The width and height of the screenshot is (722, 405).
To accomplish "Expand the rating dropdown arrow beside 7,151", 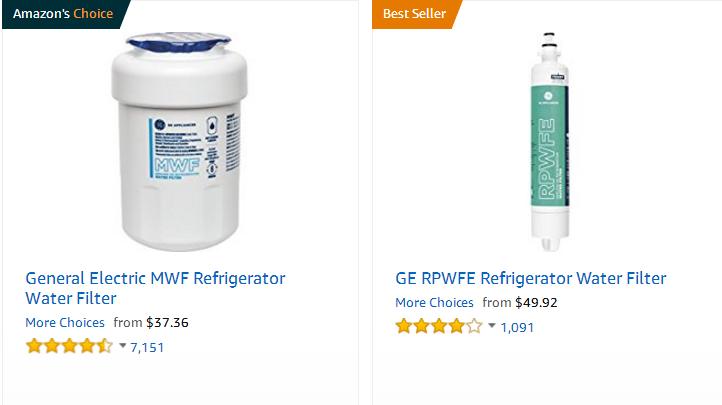I will [122, 345].
